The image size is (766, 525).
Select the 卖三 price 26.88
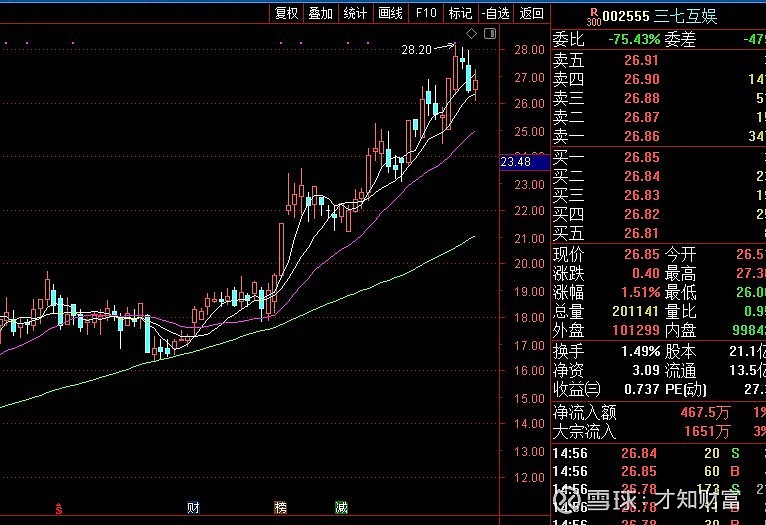[x=641, y=98]
